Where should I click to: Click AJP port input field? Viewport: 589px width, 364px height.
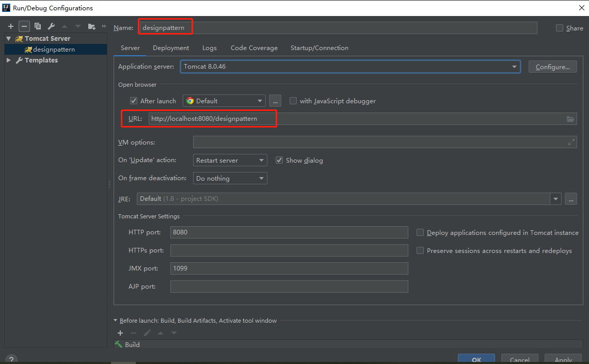point(289,286)
